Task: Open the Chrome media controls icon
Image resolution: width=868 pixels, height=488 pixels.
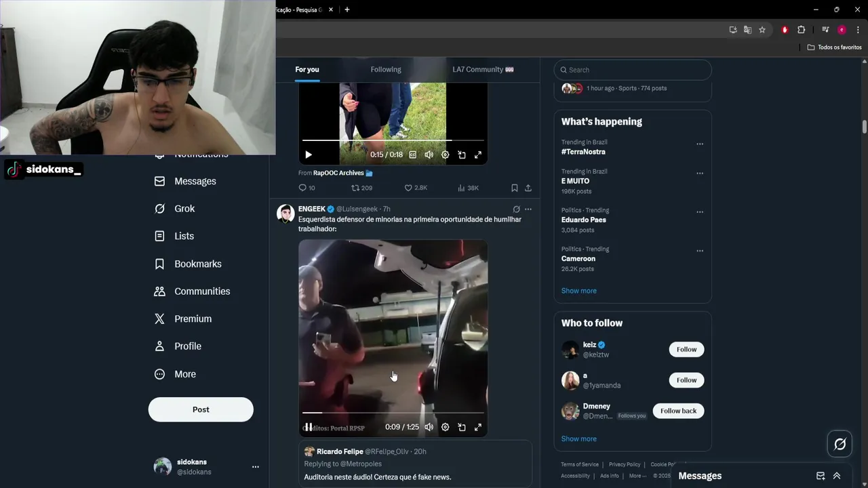Action: (x=825, y=30)
